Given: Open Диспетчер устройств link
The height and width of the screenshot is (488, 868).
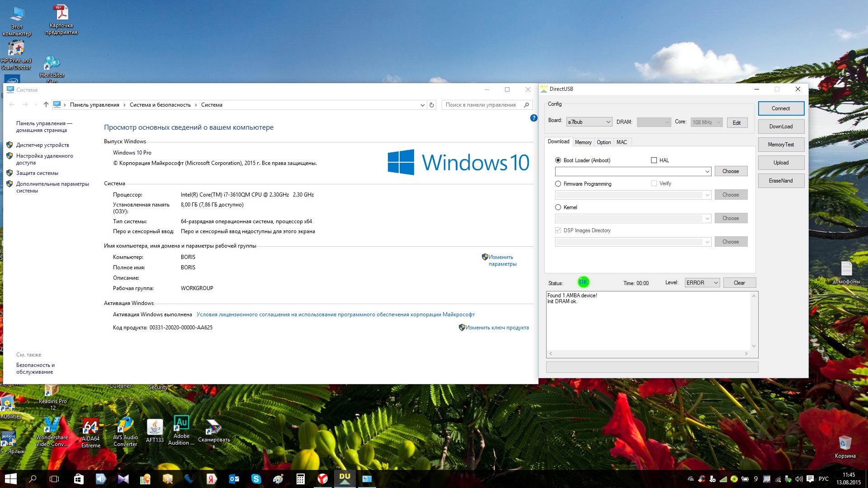Looking at the screenshot, I should pos(42,145).
